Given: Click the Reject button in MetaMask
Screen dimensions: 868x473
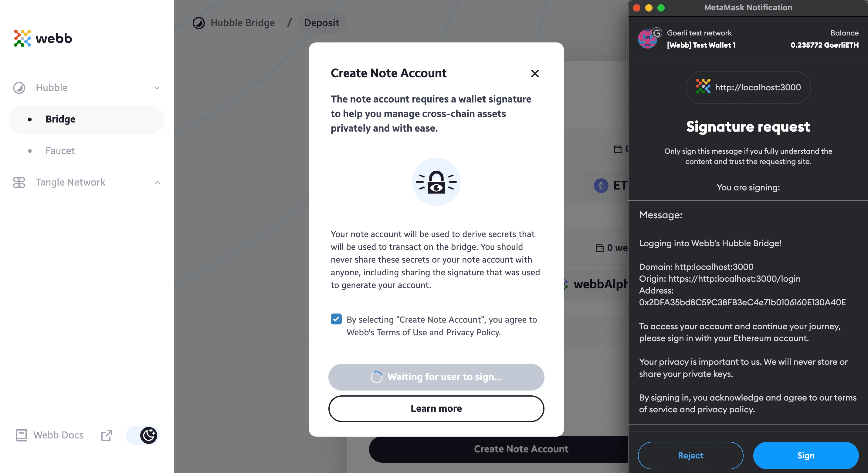Looking at the screenshot, I should point(690,455).
